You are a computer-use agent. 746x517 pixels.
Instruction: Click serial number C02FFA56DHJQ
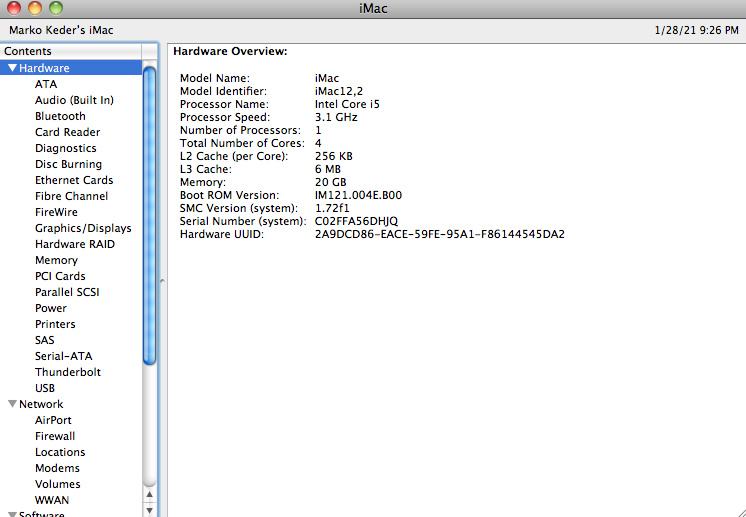click(x=356, y=221)
